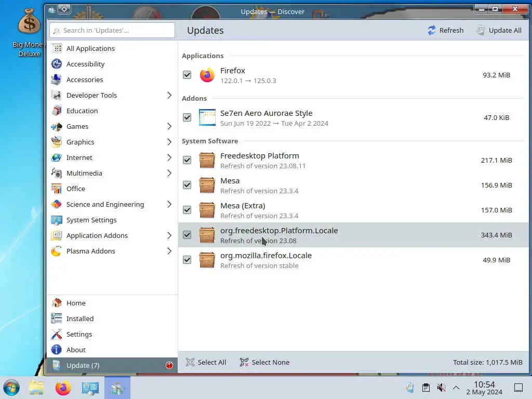The image size is (532, 399).
Task: Click the Education books icon
Action: point(57,111)
